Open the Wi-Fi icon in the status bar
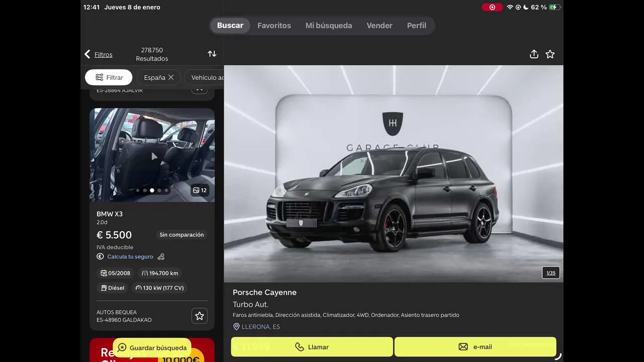 [510, 7]
